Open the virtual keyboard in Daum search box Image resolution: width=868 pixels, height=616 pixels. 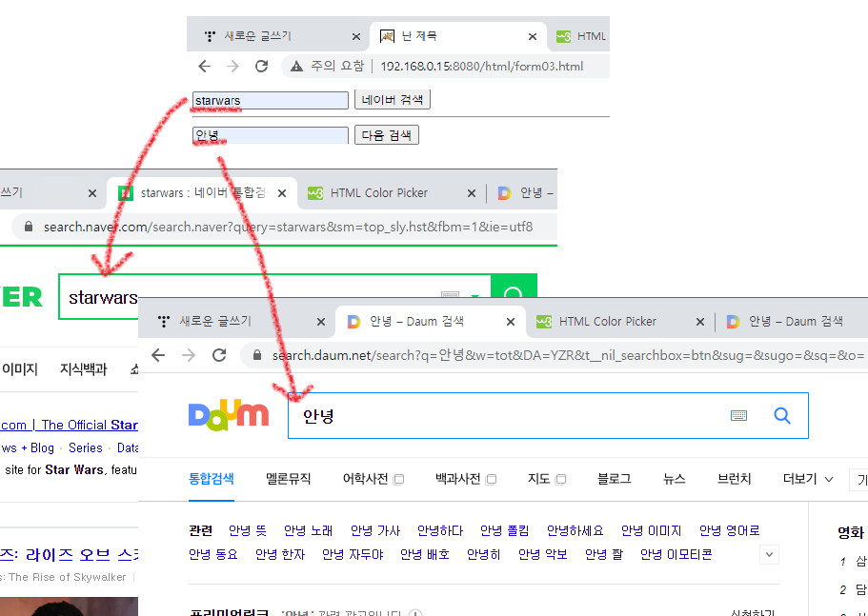(738, 415)
